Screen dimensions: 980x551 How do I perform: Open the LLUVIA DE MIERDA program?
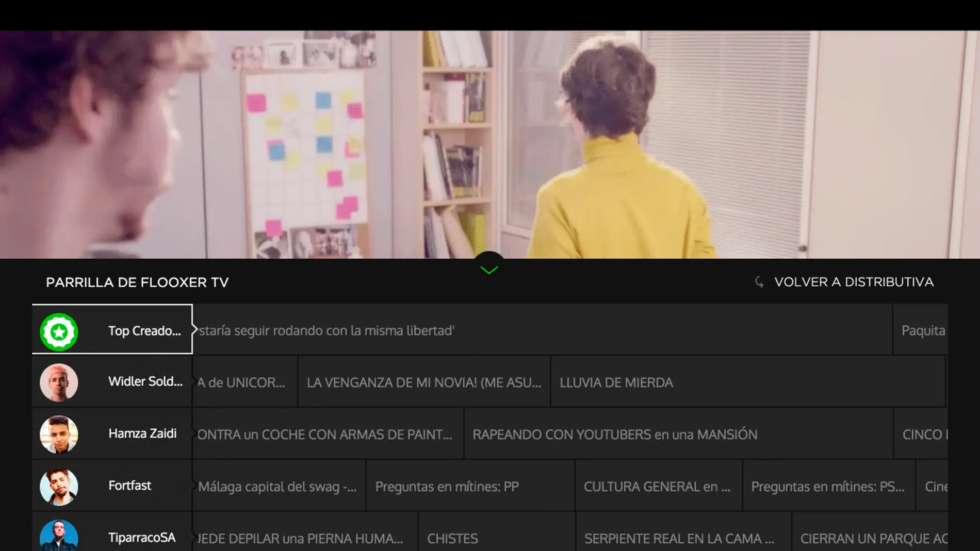click(x=748, y=382)
